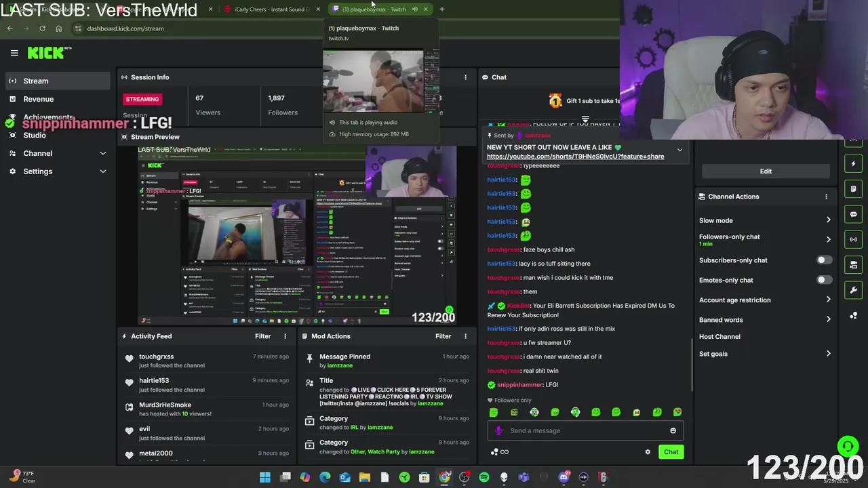The image size is (868, 488).
Task: Mute the plaqueboymax tab audio icon
Action: coord(414,9)
